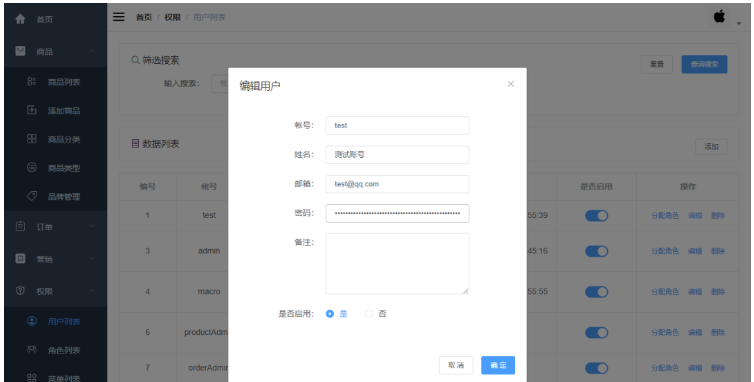This screenshot has height=382, width=754.
Task: Click the 帐号 input field containing test
Action: click(397, 126)
